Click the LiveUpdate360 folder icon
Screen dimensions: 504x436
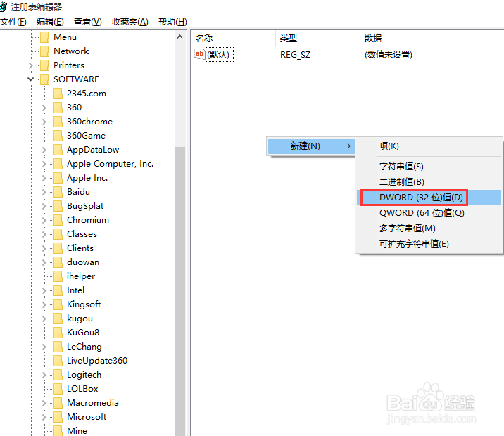pyautogui.click(x=58, y=361)
